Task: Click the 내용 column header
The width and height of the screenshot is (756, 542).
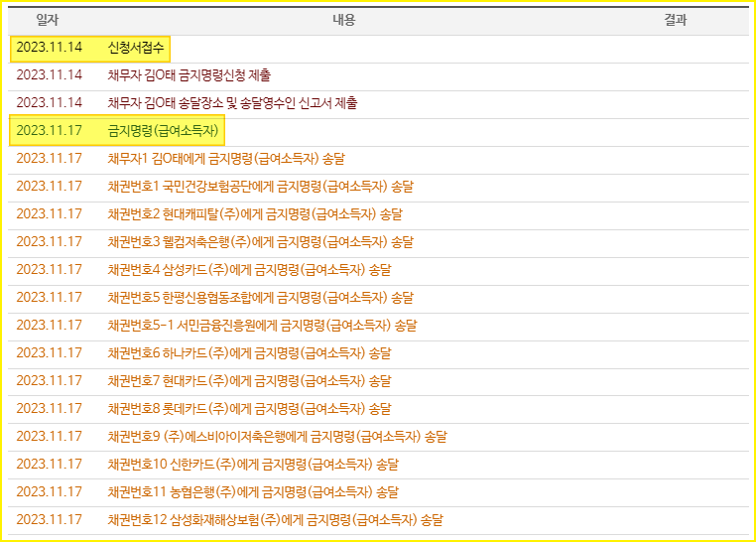Action: pos(343,20)
